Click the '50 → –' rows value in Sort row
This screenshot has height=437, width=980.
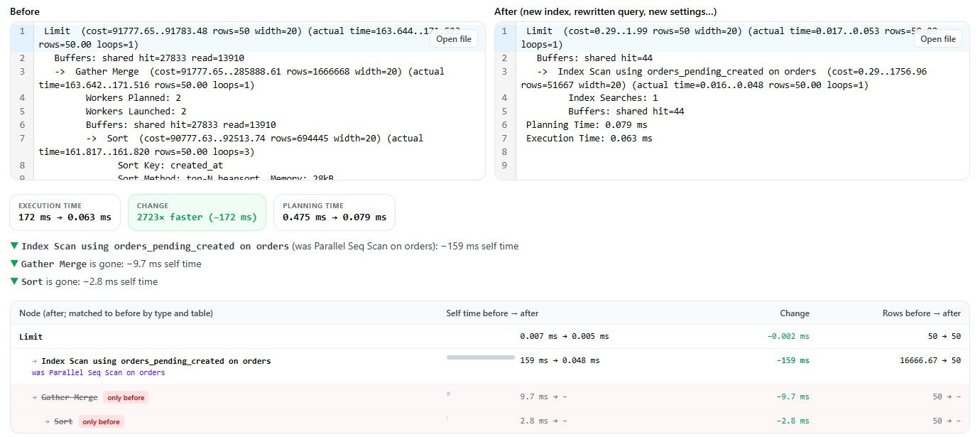(947, 421)
